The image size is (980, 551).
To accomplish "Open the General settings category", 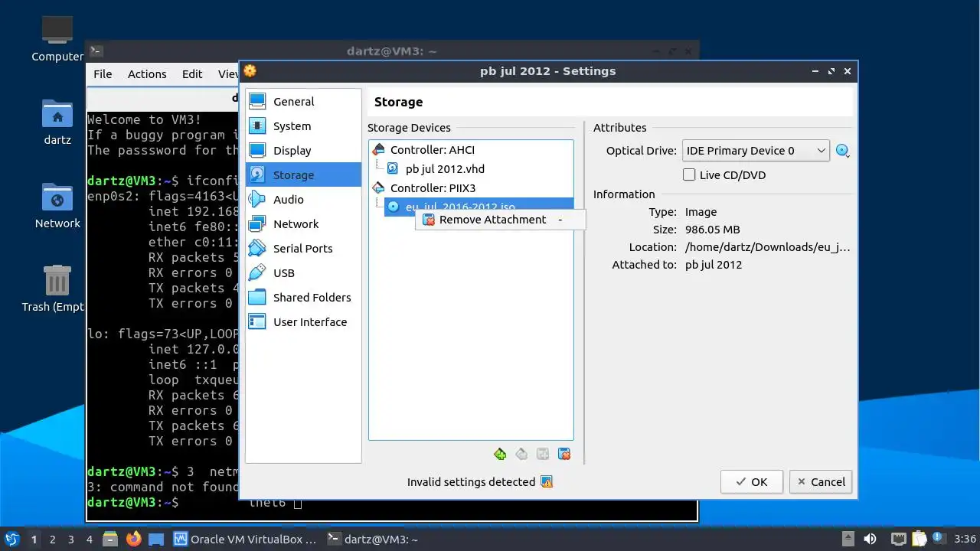I will pyautogui.click(x=303, y=101).
